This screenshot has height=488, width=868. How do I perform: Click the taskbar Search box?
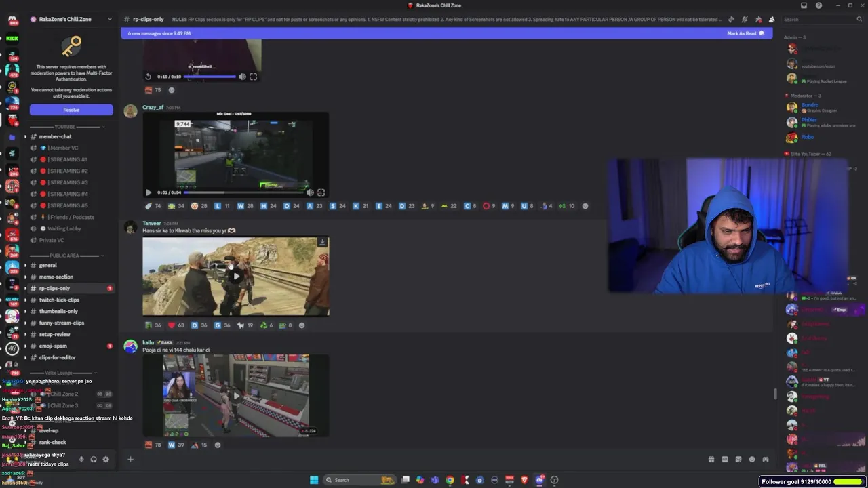click(361, 480)
